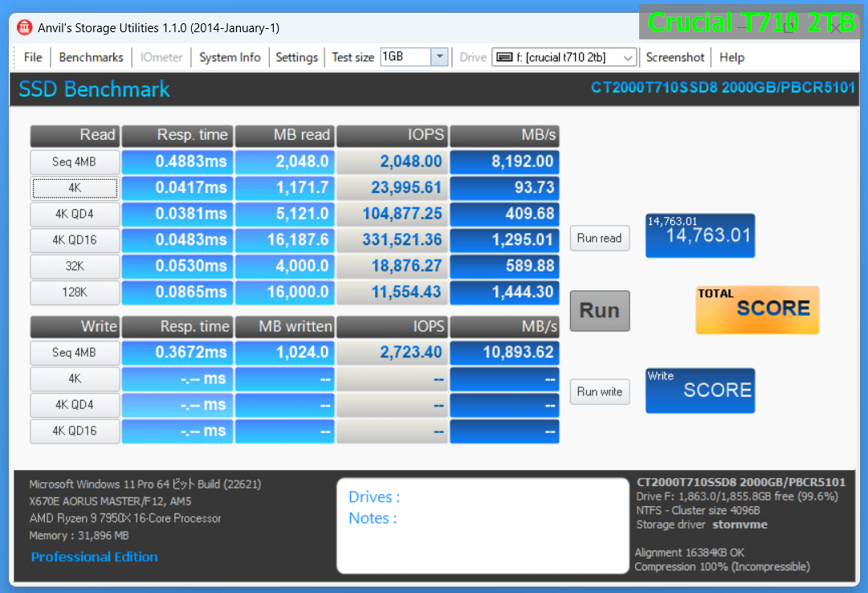868x593 pixels.
Task: Run the read 32K test
Action: tap(75, 266)
